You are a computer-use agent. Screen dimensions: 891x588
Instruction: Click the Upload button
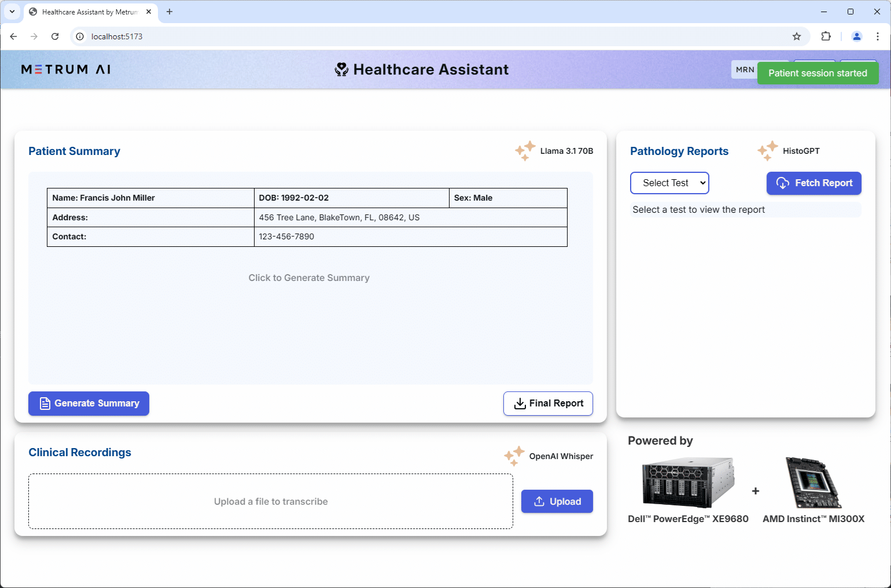coord(557,501)
